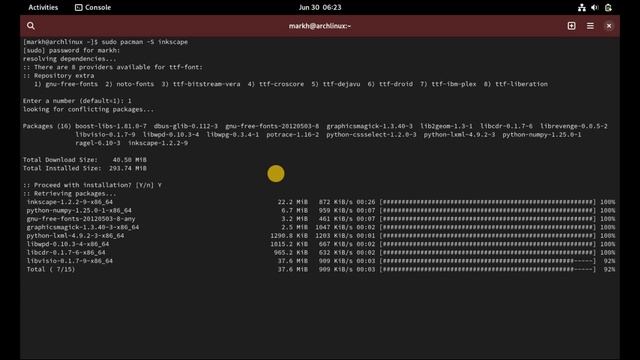
Task: Click the 'looking for conflicting packages...' line
Action: coord(89,109)
